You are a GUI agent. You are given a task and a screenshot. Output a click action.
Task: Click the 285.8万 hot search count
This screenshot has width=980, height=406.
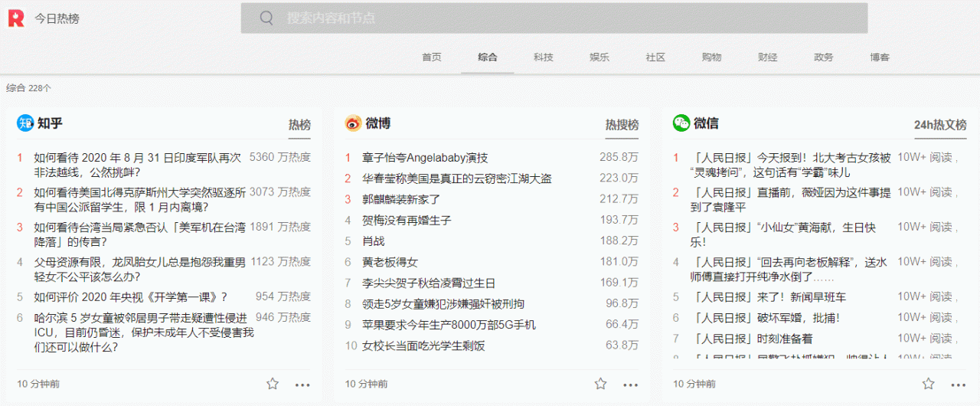[x=619, y=157]
